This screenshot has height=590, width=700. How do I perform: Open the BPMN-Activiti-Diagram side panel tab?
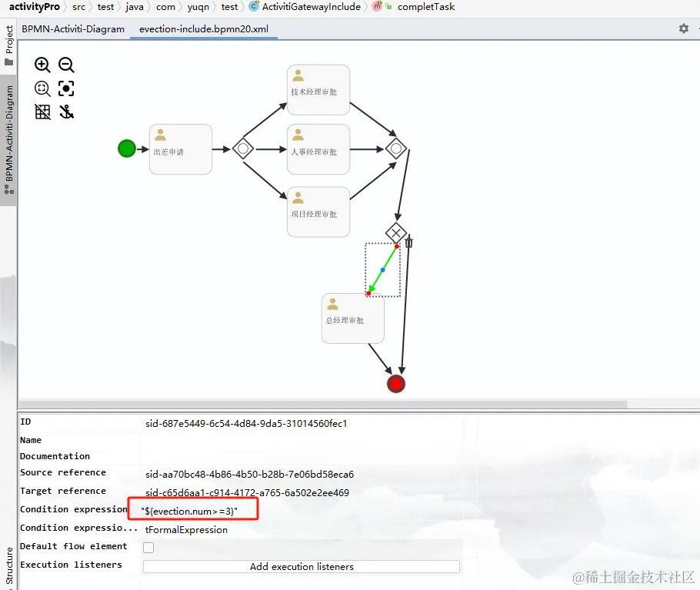[8, 140]
